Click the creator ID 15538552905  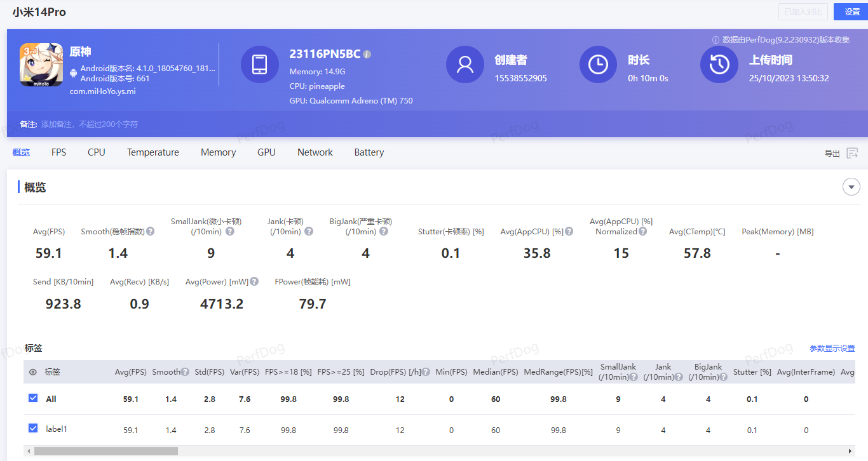[521, 78]
